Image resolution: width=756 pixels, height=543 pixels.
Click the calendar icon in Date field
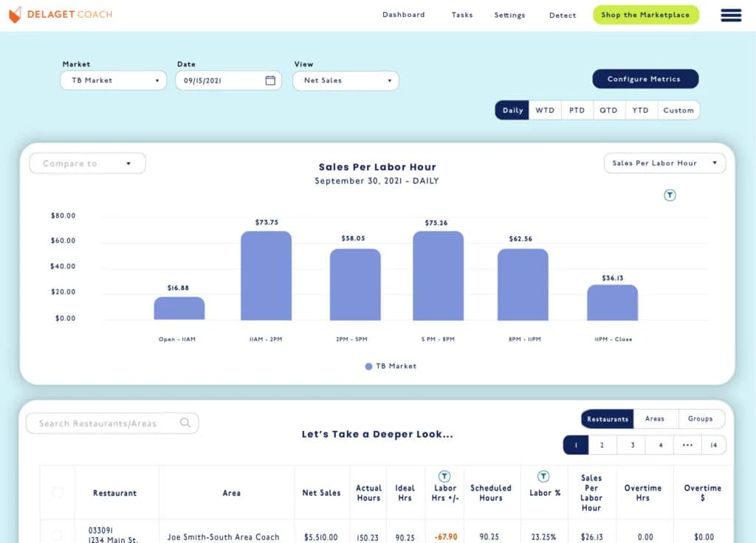(270, 80)
